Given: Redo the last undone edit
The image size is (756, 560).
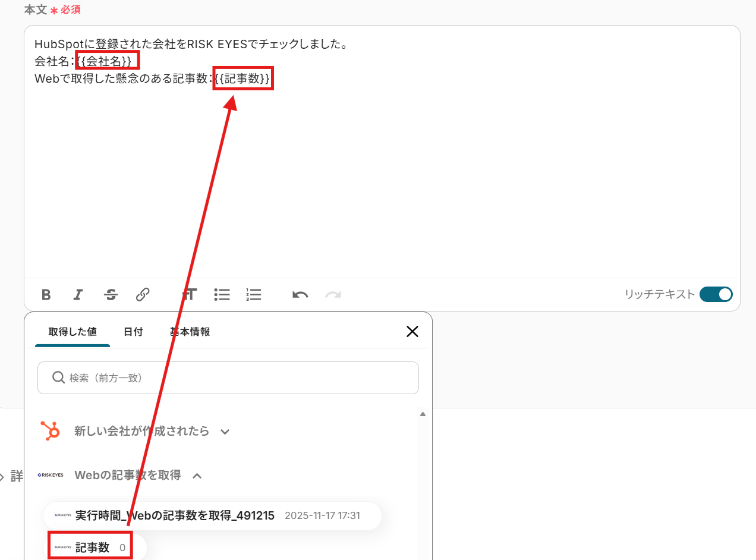Looking at the screenshot, I should (x=333, y=294).
